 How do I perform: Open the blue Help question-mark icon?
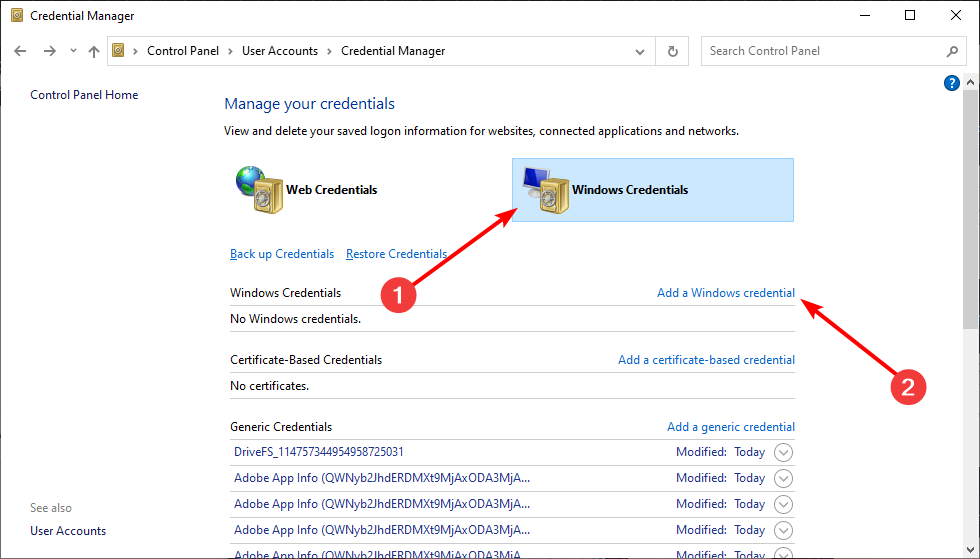click(951, 83)
